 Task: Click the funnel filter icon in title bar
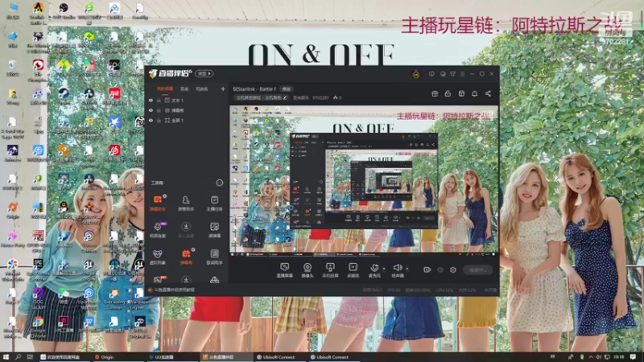(452, 74)
